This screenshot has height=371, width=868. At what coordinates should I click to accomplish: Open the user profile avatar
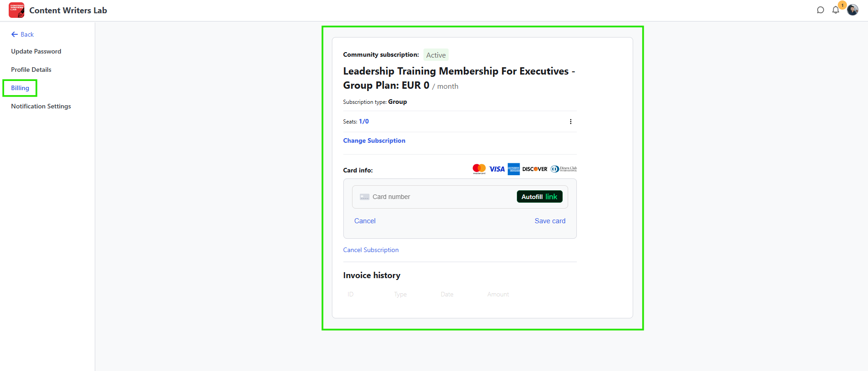[852, 10]
